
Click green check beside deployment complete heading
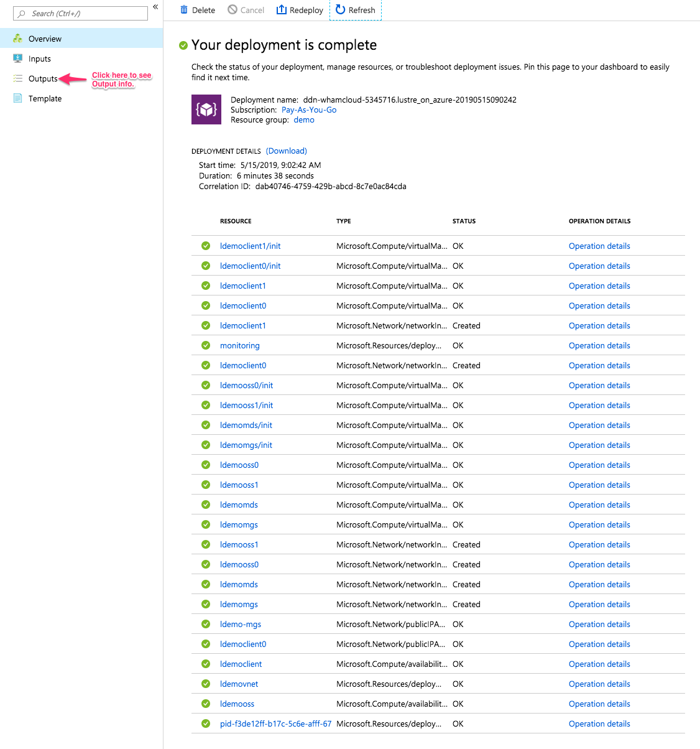[x=183, y=45]
